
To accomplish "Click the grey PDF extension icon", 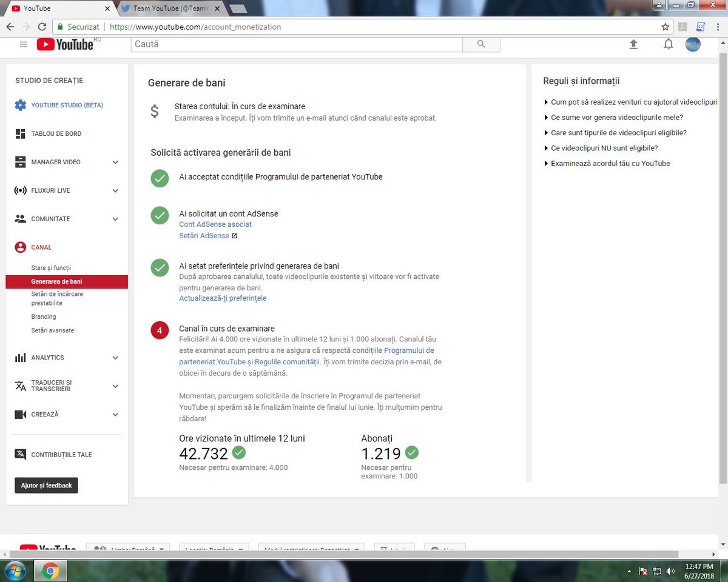I will pos(682,27).
